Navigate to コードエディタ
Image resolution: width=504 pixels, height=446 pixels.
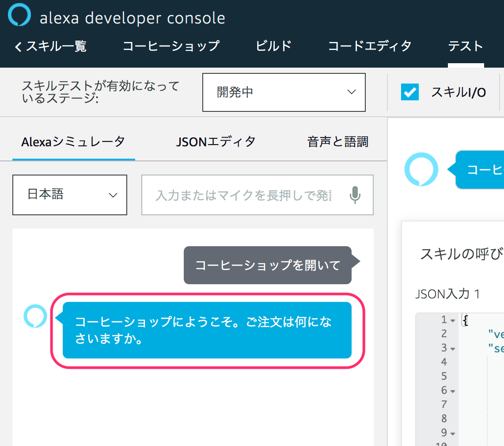pos(370,46)
